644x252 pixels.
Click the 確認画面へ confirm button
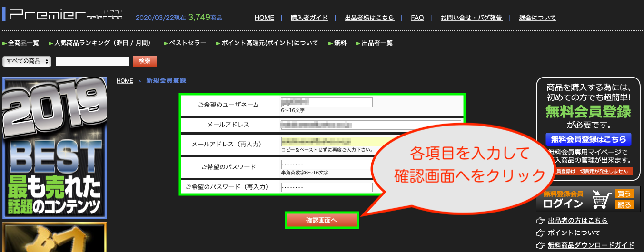click(x=321, y=220)
